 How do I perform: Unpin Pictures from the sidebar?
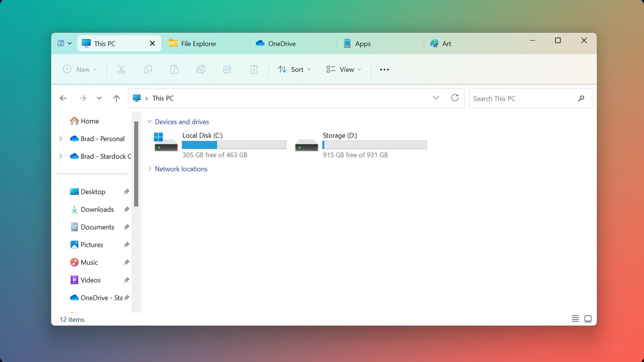coord(126,244)
